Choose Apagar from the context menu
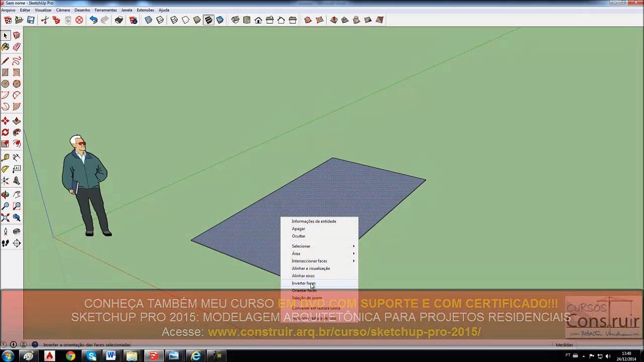This screenshot has width=644, height=362. [x=319, y=229]
